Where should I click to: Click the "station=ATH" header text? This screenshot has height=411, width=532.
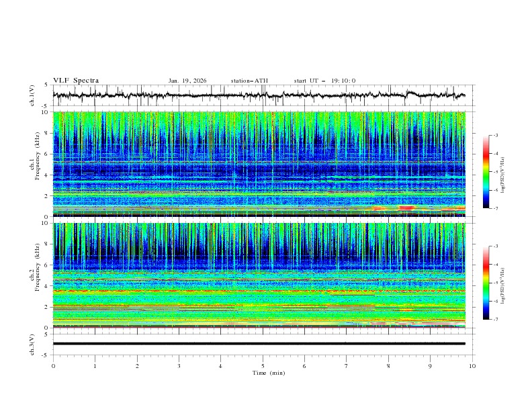click(x=249, y=81)
